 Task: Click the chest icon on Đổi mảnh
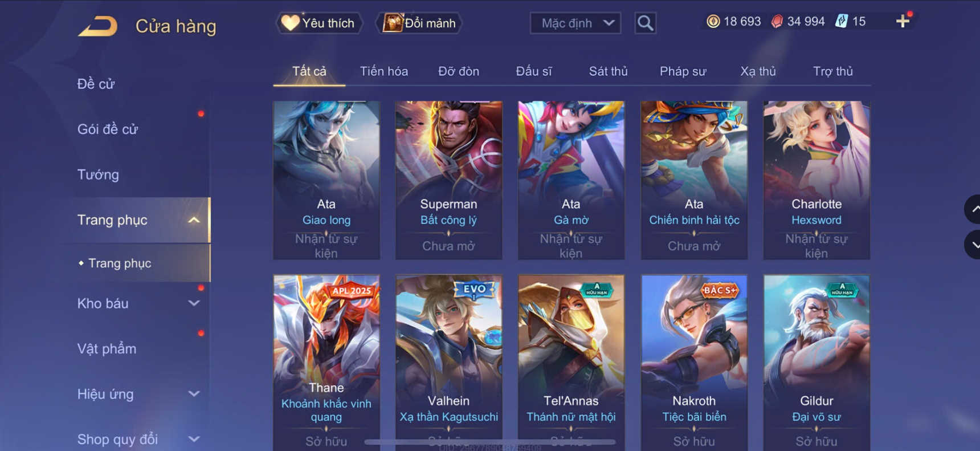393,23
